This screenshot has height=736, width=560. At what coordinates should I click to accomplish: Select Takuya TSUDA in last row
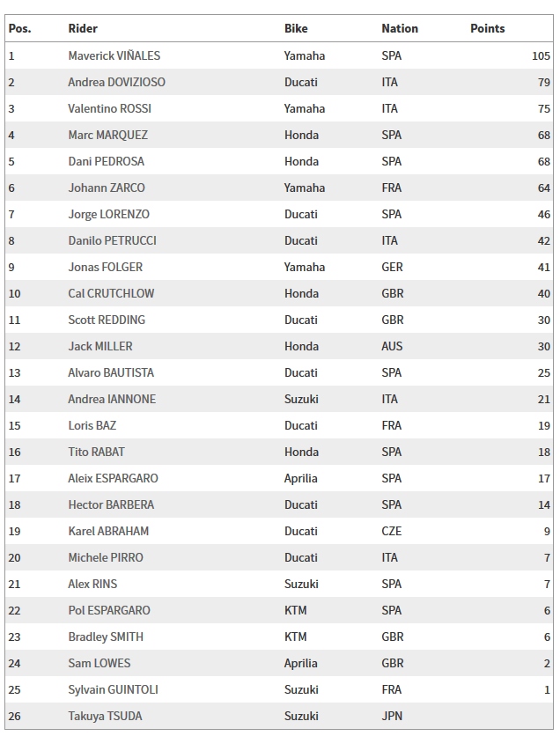(105, 716)
